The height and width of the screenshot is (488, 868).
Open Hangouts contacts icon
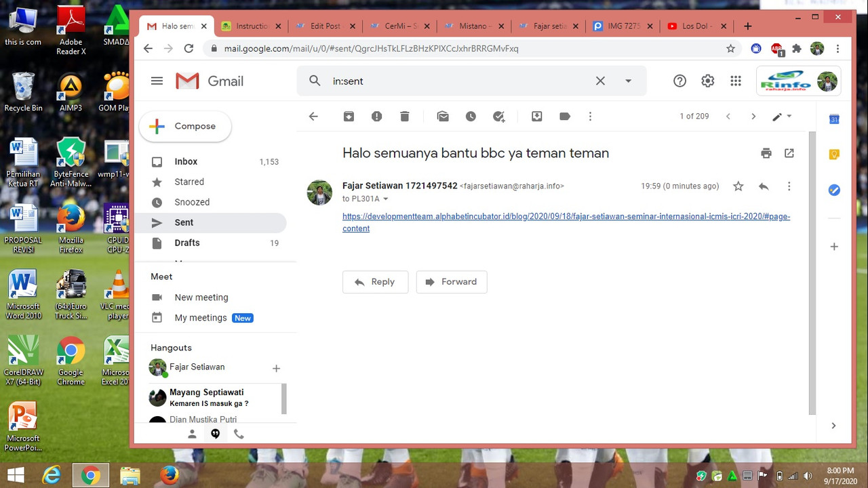[192, 434]
